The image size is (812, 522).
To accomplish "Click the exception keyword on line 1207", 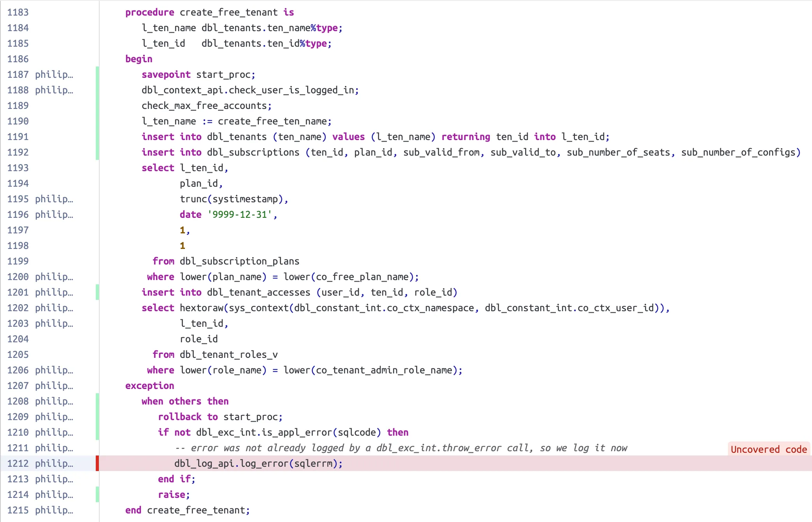I will [149, 385].
